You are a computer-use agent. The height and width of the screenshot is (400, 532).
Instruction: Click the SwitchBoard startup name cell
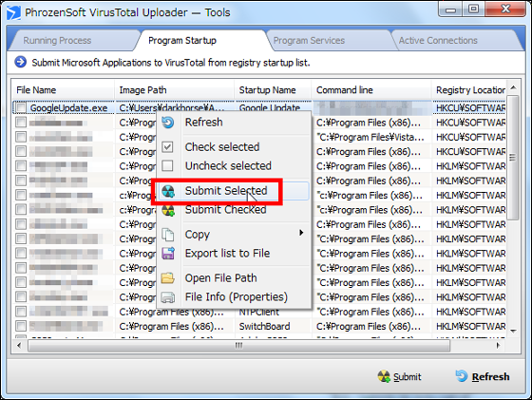pos(264,327)
